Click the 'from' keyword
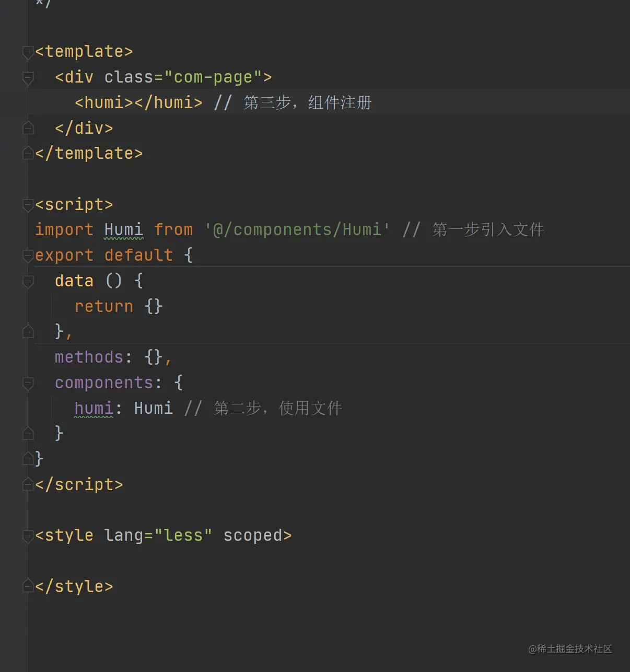This screenshot has height=672, width=630. point(173,230)
